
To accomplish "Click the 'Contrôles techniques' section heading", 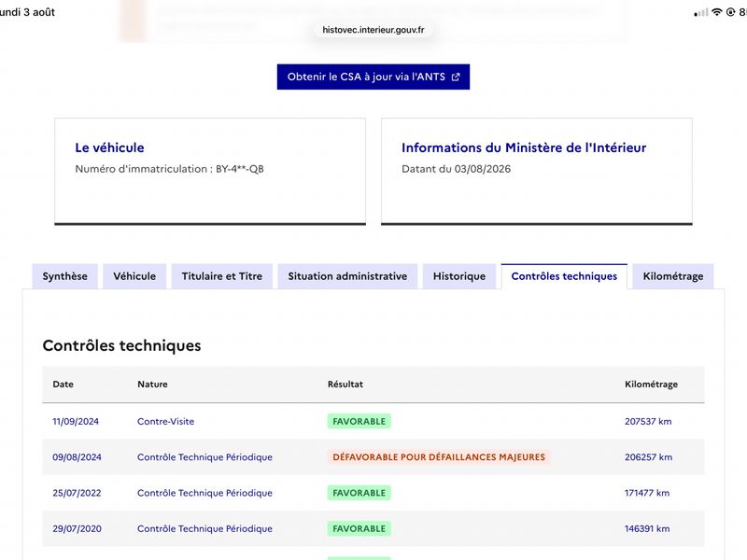I will [122, 345].
